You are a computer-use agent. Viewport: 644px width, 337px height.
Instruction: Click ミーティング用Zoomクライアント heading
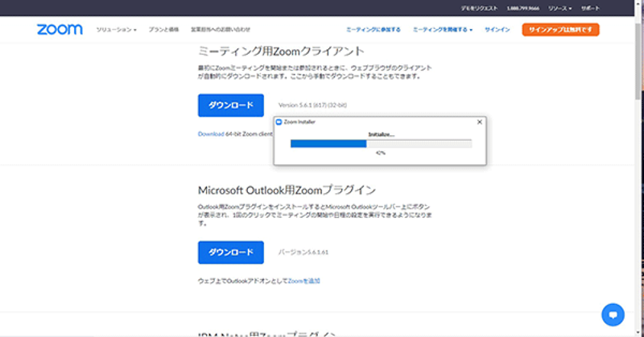pyautogui.click(x=281, y=51)
